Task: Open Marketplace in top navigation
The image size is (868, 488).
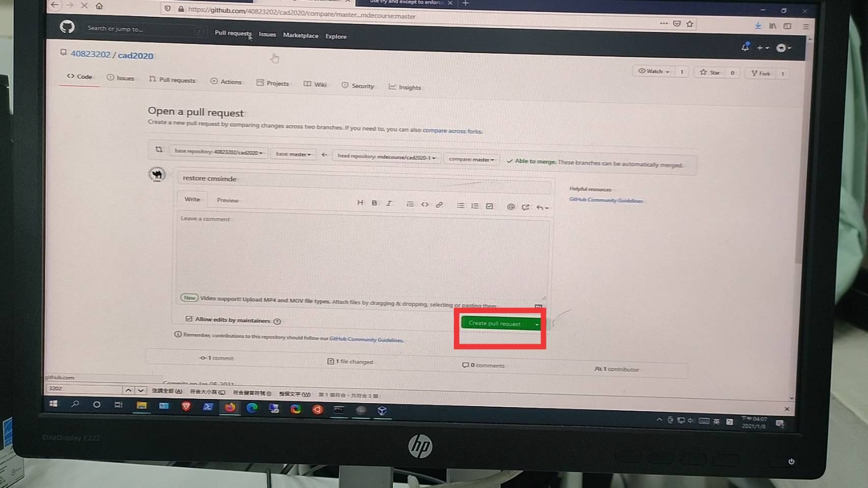Action: coord(301,36)
